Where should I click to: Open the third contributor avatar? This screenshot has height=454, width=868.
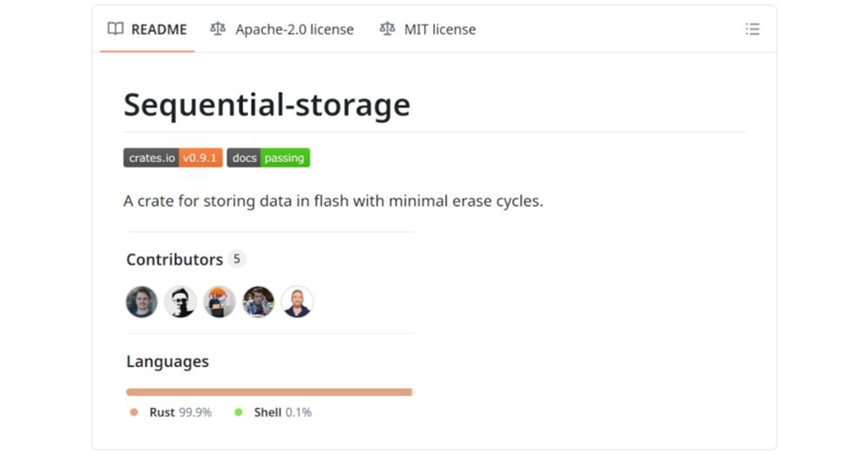[x=220, y=302]
